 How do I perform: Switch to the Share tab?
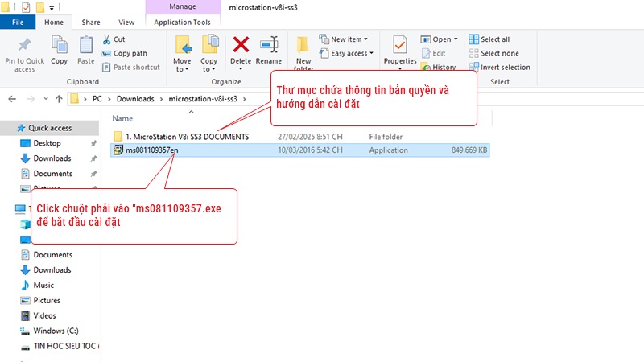point(91,23)
